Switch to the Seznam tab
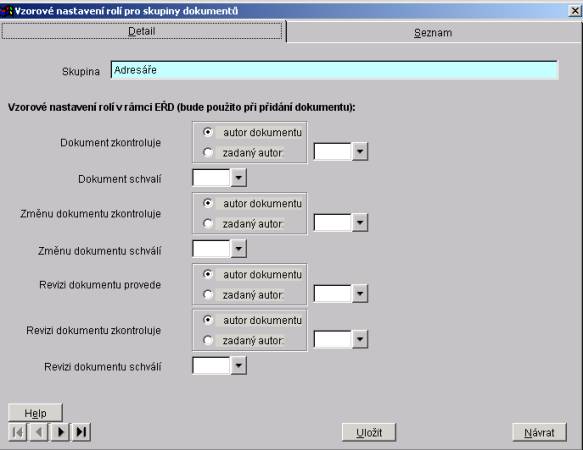The height and width of the screenshot is (450, 583). coord(434,33)
